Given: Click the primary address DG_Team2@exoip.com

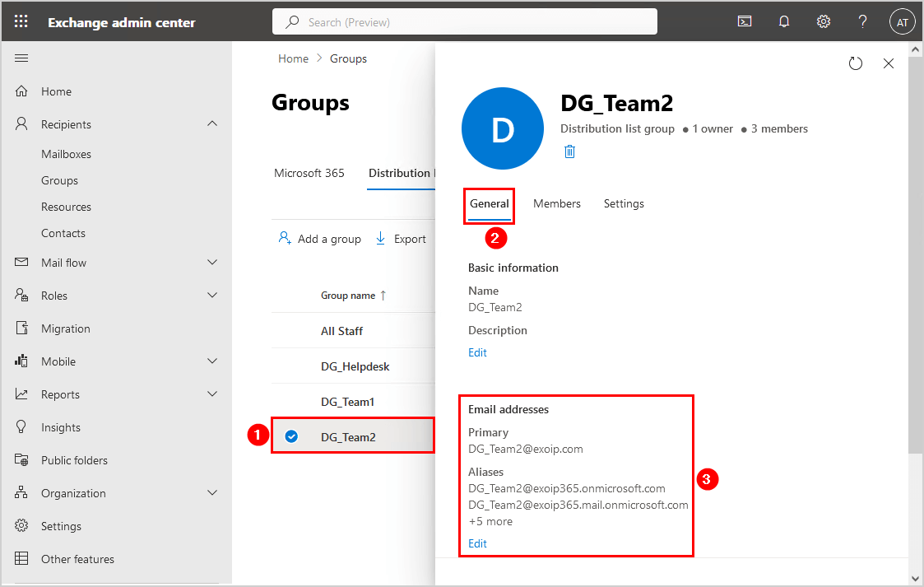Looking at the screenshot, I should 525,449.
